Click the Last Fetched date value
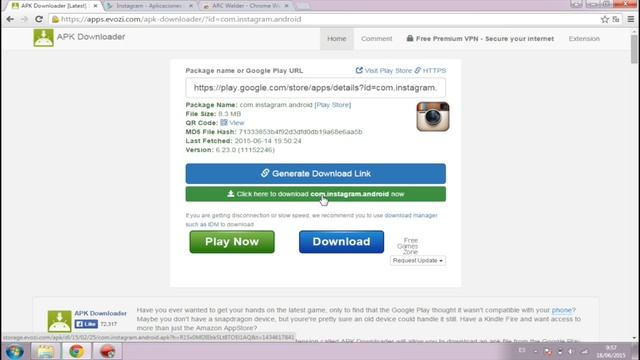Screen dimensions: 640x360 click(x=268, y=141)
